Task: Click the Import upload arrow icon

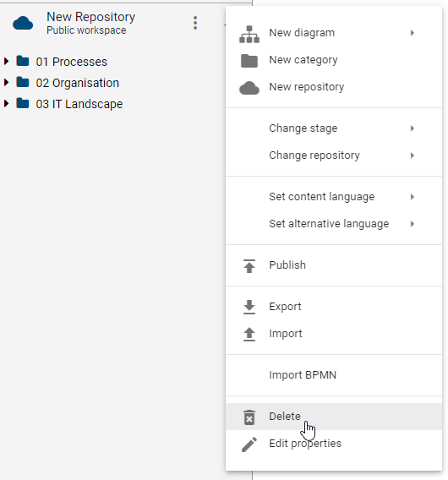Action: (249, 334)
